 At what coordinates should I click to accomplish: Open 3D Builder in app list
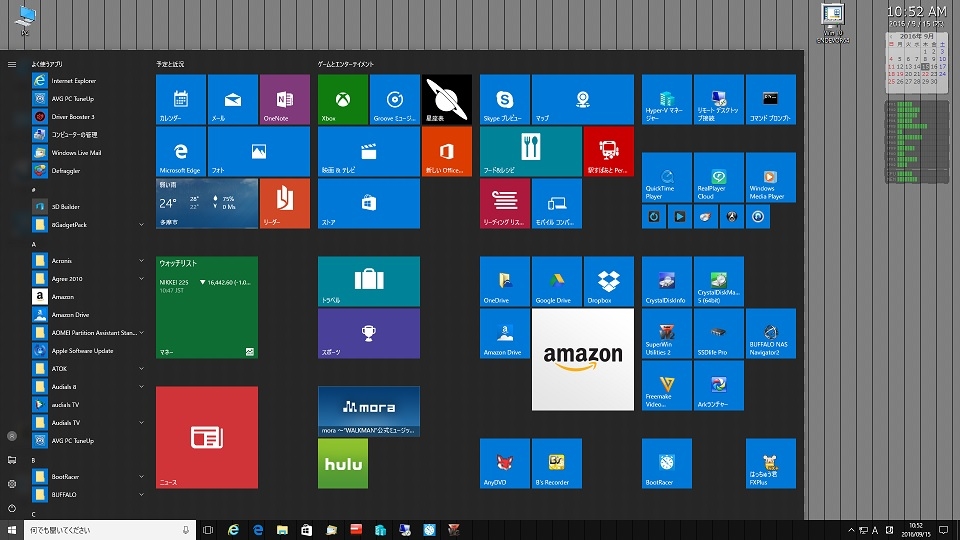coord(89,206)
